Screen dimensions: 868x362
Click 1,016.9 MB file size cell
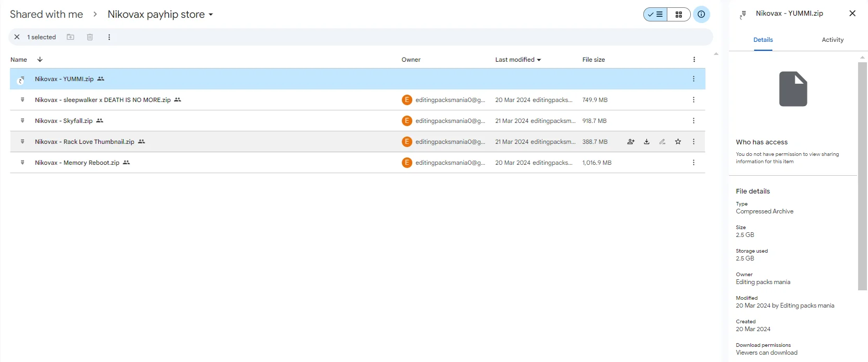(597, 163)
